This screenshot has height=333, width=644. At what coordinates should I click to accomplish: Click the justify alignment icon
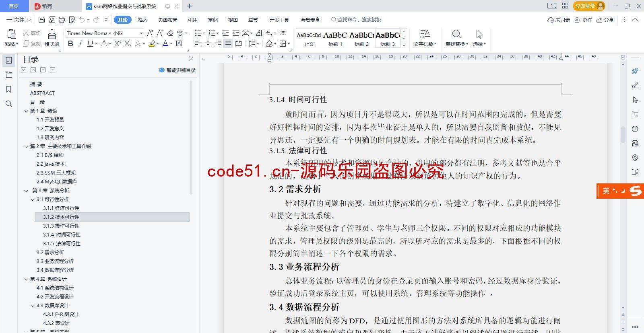pyautogui.click(x=228, y=43)
